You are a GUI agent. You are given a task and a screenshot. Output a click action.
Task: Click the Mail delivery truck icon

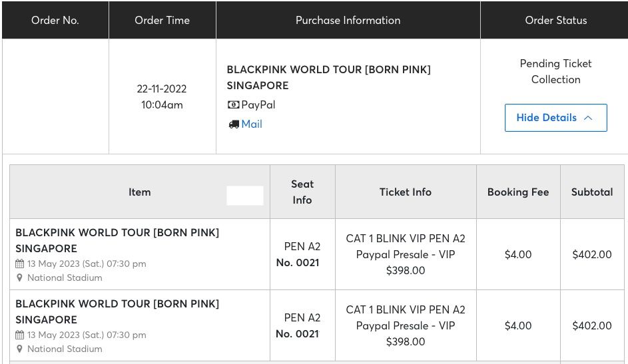tap(234, 124)
